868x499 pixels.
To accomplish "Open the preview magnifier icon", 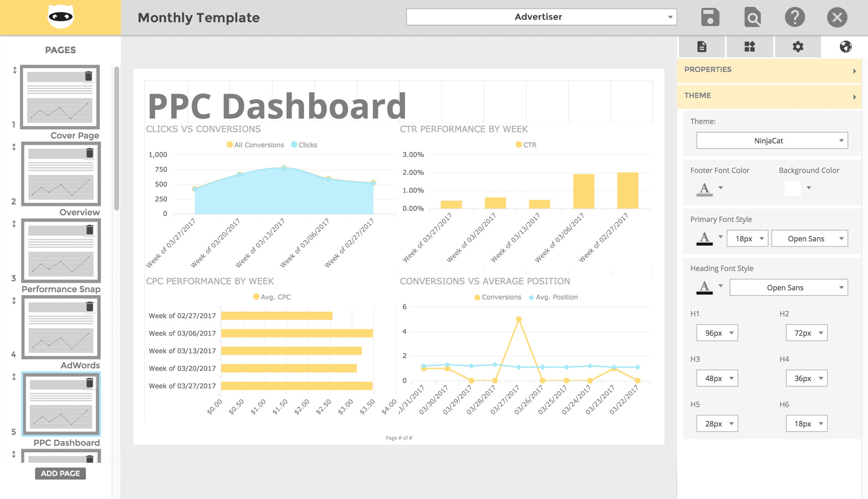I will 752,17.
